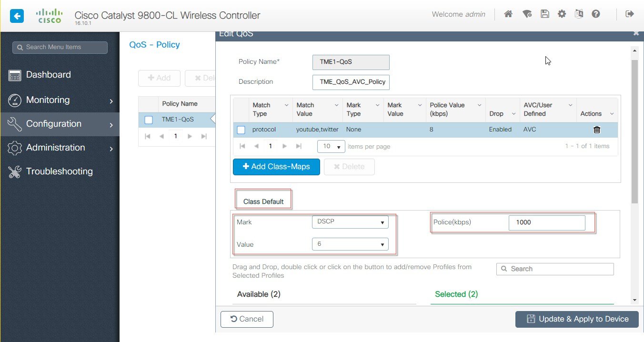Viewport: 644px width, 342px height.
Task: Open the wireless setup icon with gear
Action: pyautogui.click(x=527, y=14)
